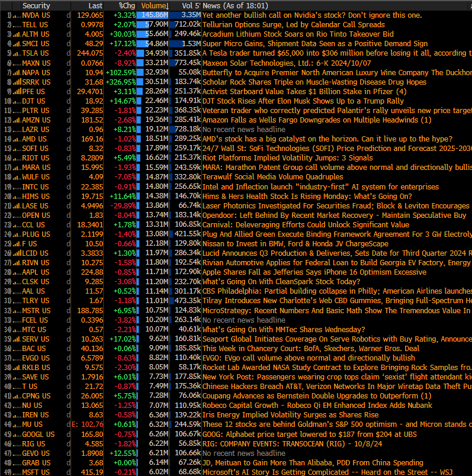Viewport: 472px width, 476px height.
Task: Click the activity bars icon beside HIMS US
Action: (17, 197)
